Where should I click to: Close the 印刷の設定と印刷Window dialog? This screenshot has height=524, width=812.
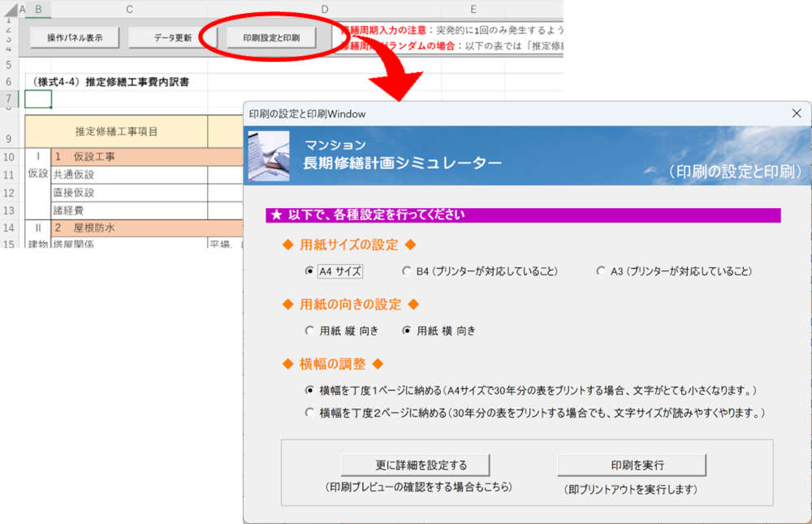click(796, 114)
